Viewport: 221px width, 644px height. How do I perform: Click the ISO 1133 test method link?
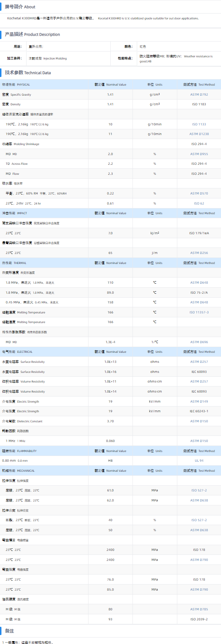199,124
